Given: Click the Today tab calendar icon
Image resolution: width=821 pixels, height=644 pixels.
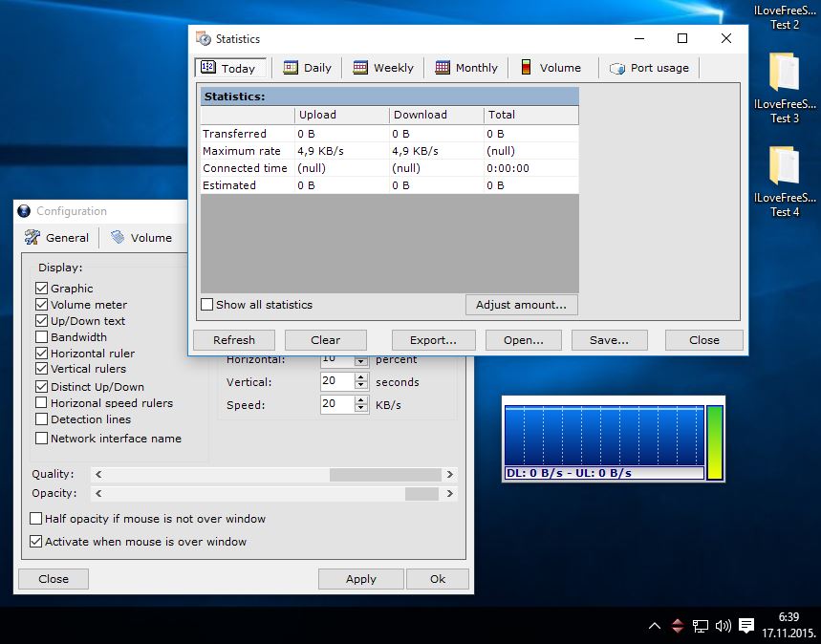Looking at the screenshot, I should tap(208, 68).
